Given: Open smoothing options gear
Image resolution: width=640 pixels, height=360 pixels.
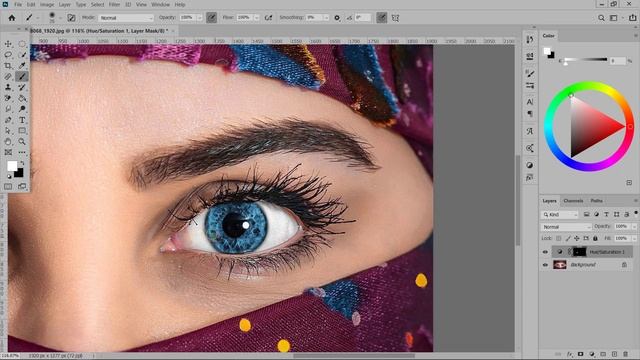Looking at the screenshot, I should [337, 18].
